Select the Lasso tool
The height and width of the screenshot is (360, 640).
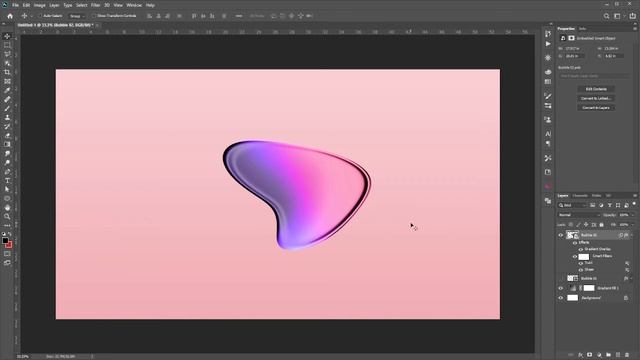[7, 54]
